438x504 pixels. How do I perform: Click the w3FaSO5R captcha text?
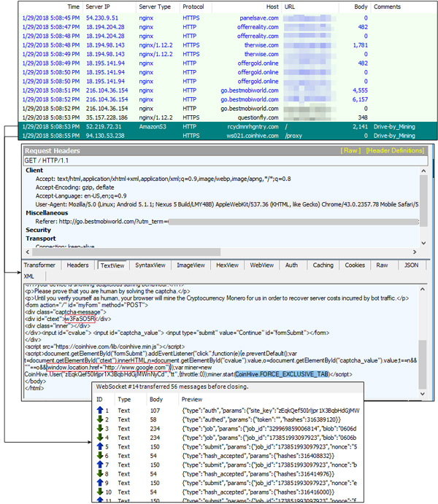coord(80,319)
